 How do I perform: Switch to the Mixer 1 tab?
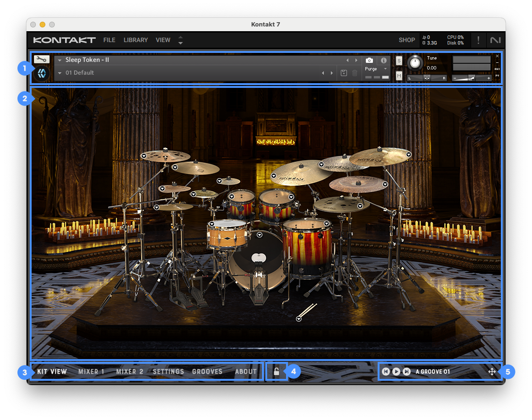[x=91, y=372]
